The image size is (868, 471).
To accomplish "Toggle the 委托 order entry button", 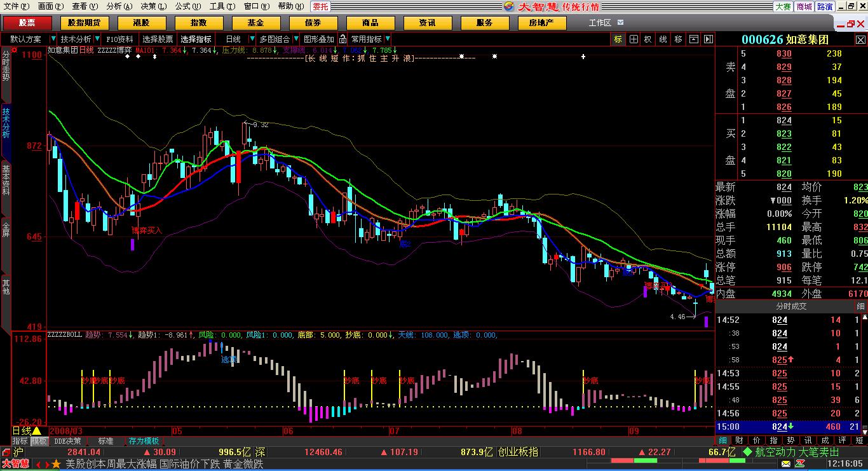I will pyautogui.click(x=320, y=6).
